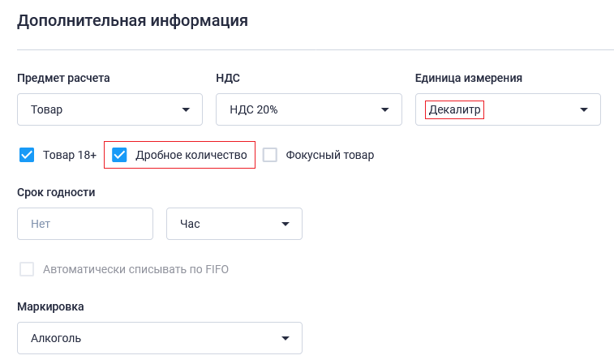Open the НДС 20% dropdown
Image resolution: width=614 pixels, height=364 pixels.
pyautogui.click(x=308, y=109)
